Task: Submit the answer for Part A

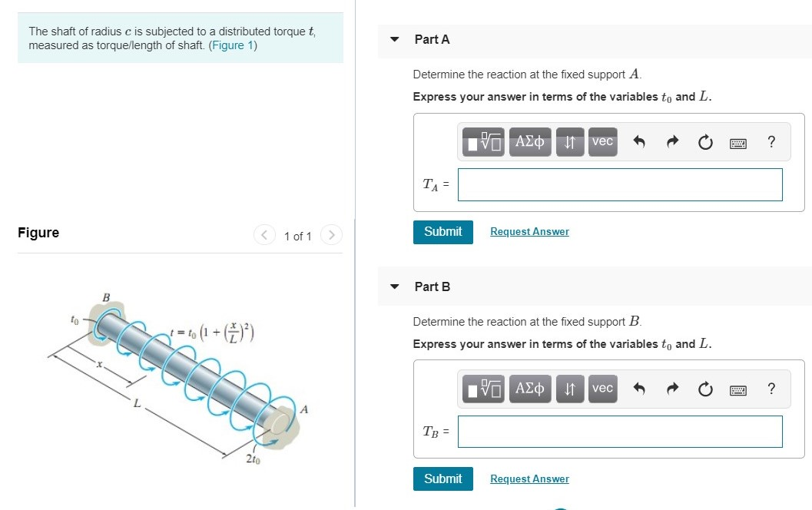Action: (x=442, y=231)
